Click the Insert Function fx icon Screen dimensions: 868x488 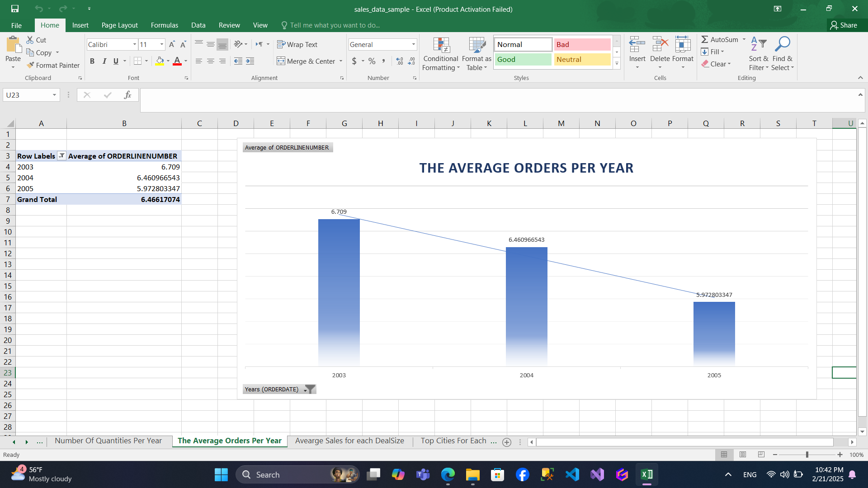(127, 95)
